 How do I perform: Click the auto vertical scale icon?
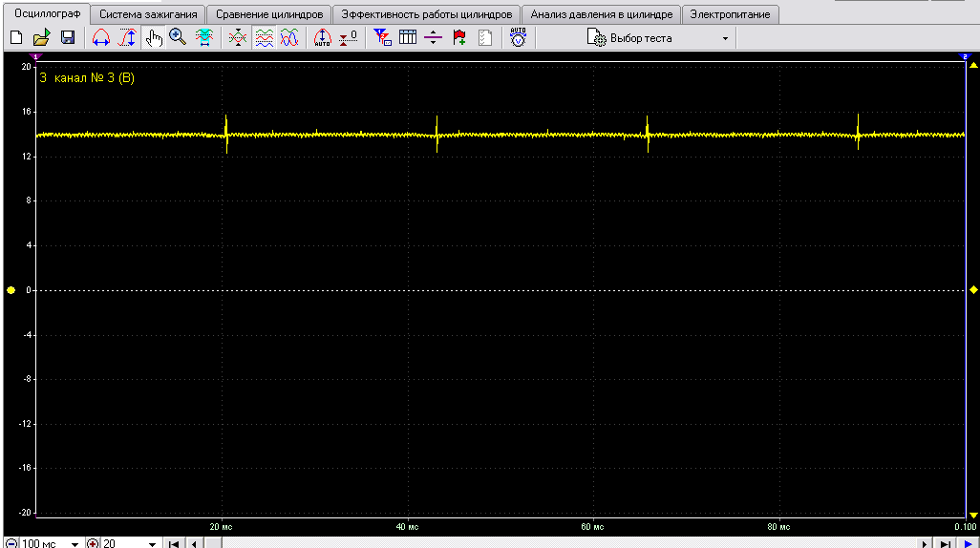(322, 38)
